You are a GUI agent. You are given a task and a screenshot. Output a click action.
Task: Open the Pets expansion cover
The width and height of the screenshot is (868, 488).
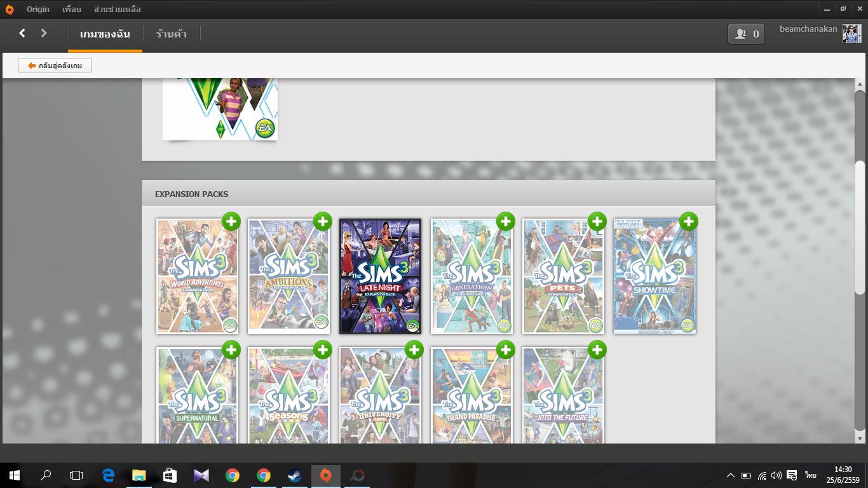pyautogui.click(x=563, y=276)
